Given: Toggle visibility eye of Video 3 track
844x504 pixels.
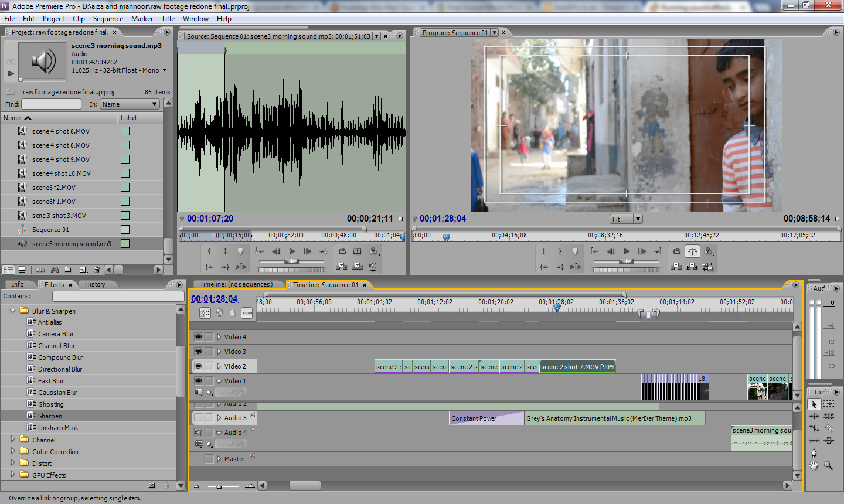Looking at the screenshot, I should pos(199,352).
